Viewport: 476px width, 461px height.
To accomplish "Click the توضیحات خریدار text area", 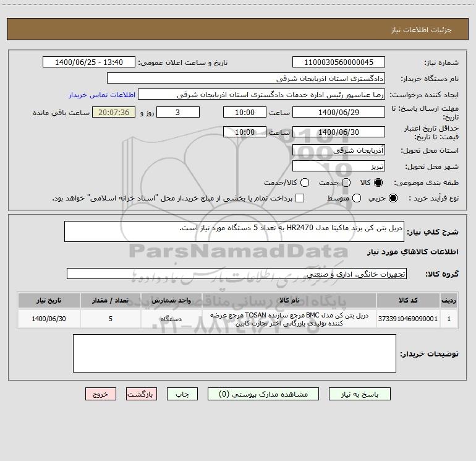I will click(x=234, y=353).
